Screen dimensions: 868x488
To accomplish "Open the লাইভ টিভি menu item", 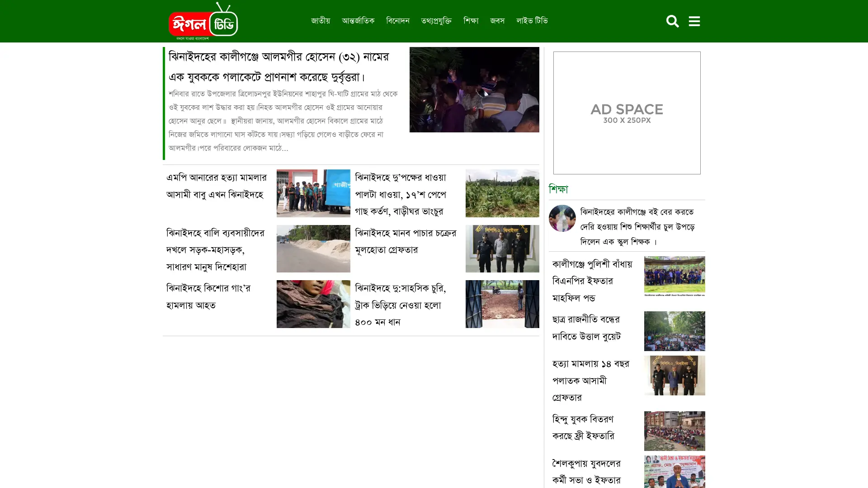I will (x=532, y=21).
